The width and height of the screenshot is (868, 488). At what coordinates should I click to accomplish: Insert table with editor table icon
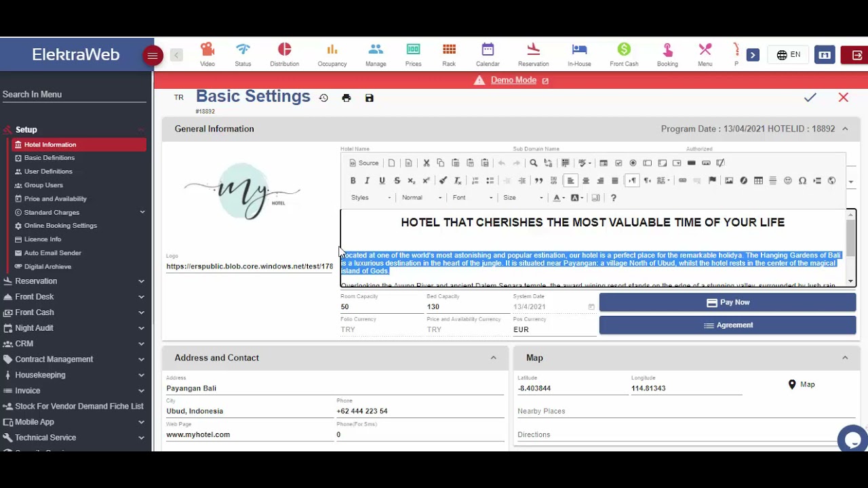point(758,180)
